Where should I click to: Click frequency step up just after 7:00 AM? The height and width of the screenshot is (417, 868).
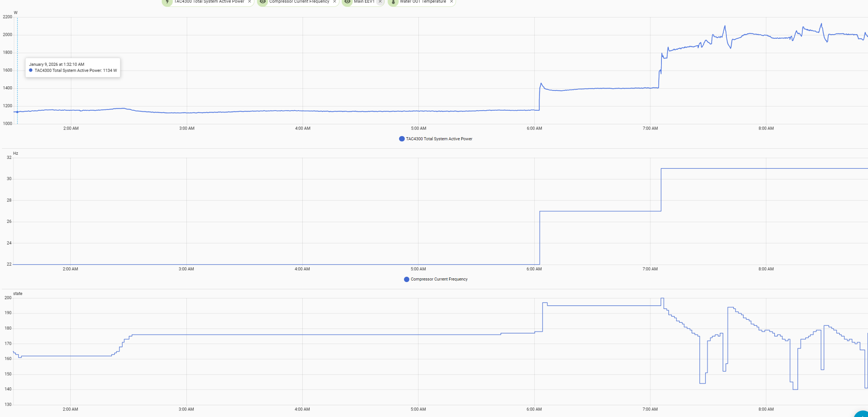(661, 190)
